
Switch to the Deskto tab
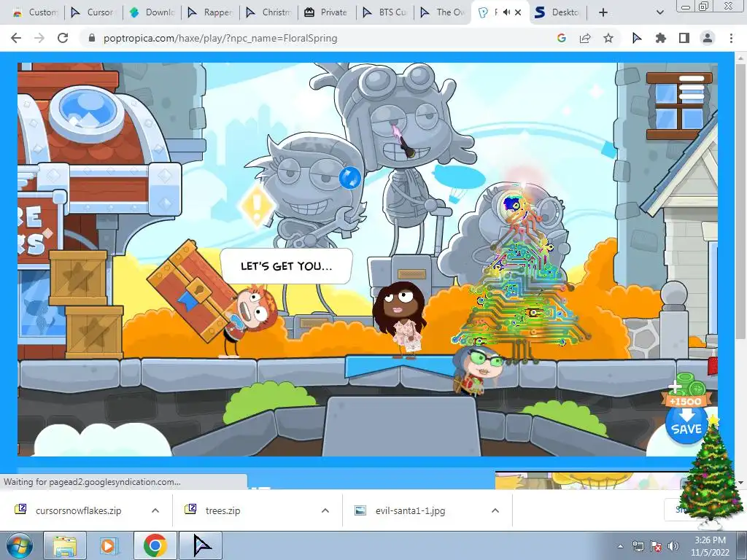[x=558, y=12]
